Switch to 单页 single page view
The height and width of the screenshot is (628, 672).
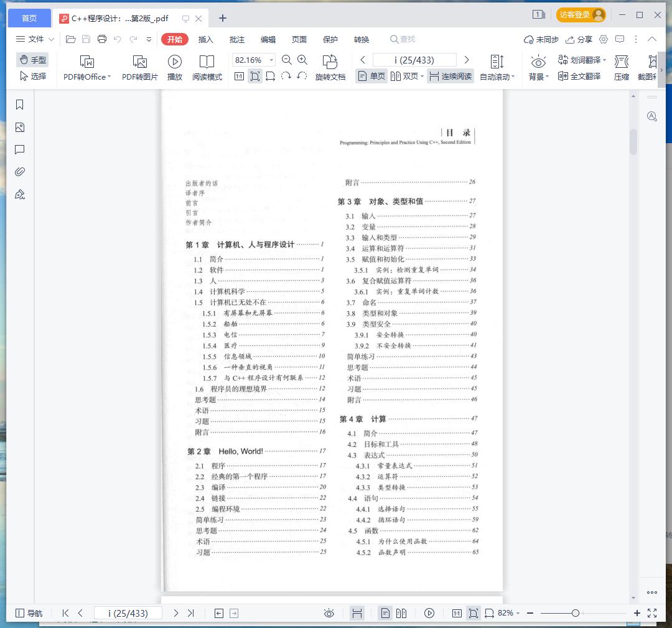click(371, 77)
